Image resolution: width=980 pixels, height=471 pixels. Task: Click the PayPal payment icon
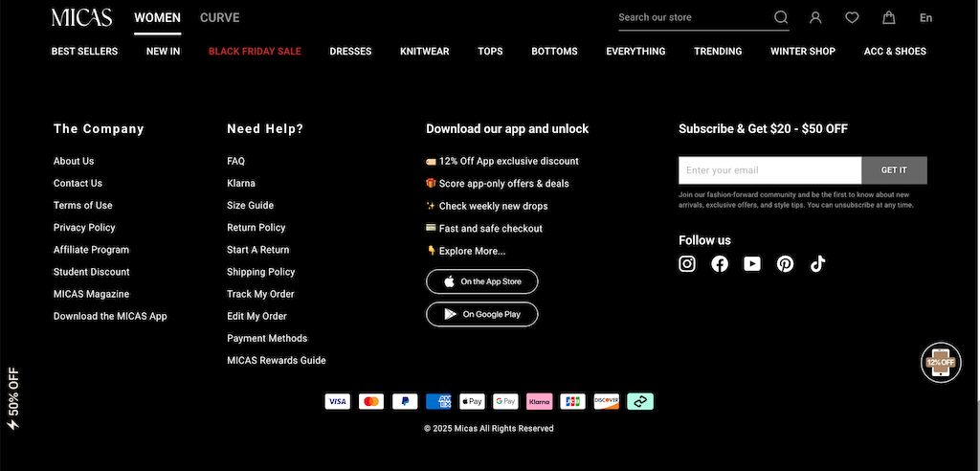tap(405, 401)
